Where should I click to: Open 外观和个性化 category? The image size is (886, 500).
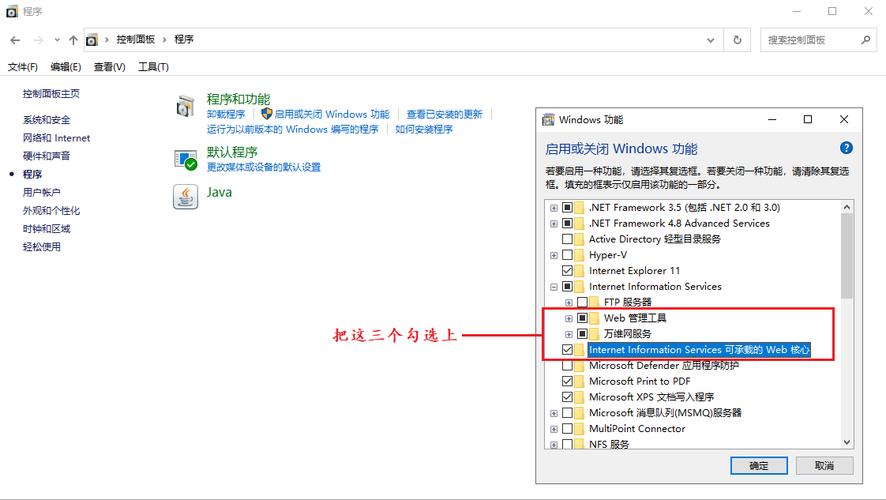(x=51, y=210)
